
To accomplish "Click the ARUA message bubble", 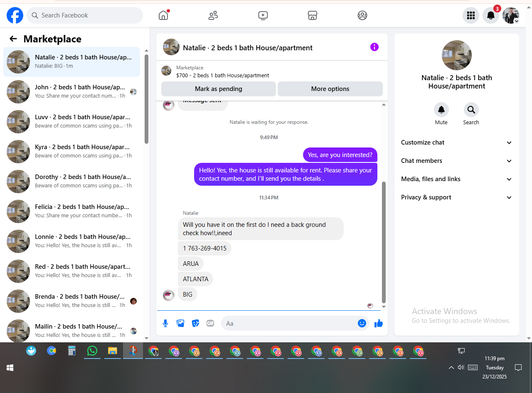I will [191, 264].
